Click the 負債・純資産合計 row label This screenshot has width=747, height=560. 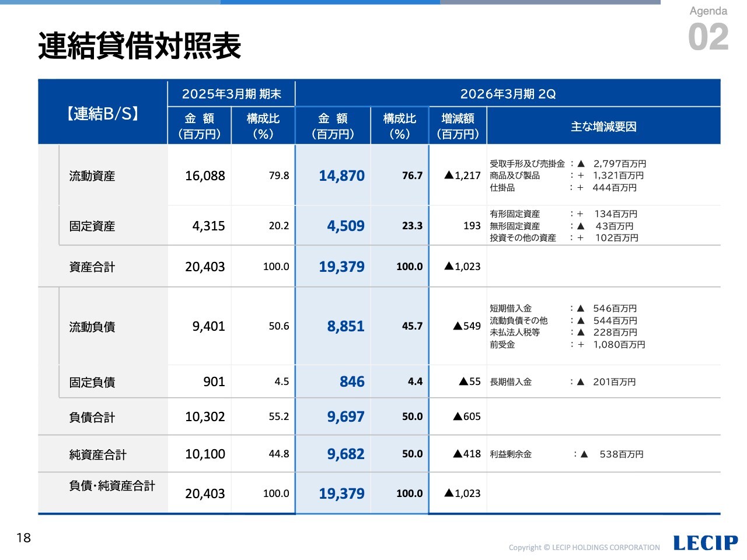112,486
